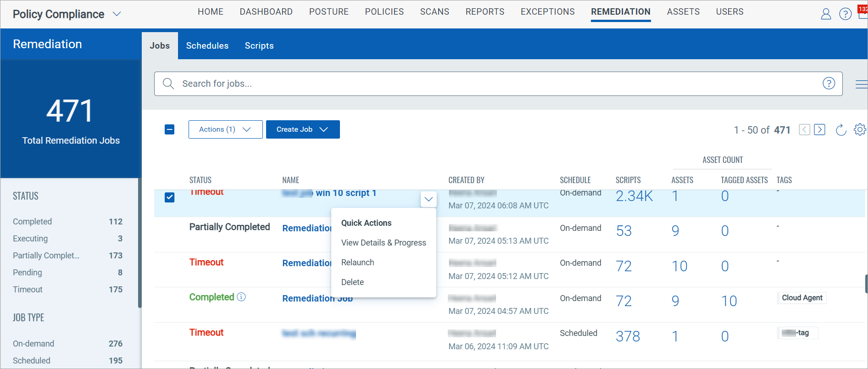
Task: Click info icon beside Completed status
Action: 241,297
